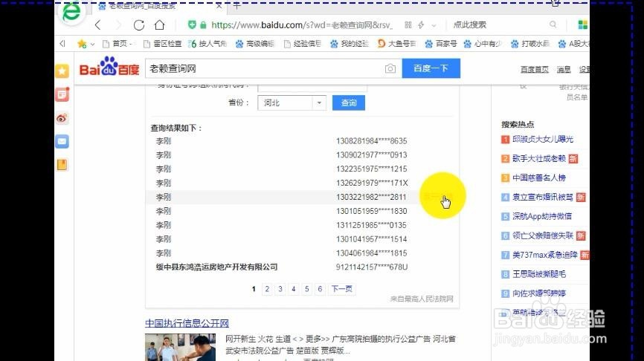Click the green security shield icon
This screenshot has width=644, height=361.
coord(192,25)
